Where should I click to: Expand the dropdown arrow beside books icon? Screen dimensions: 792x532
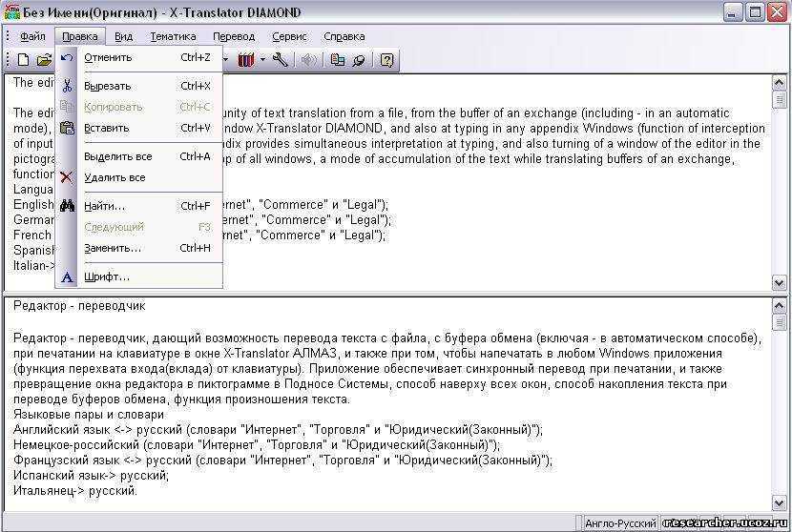pyautogui.click(x=262, y=59)
